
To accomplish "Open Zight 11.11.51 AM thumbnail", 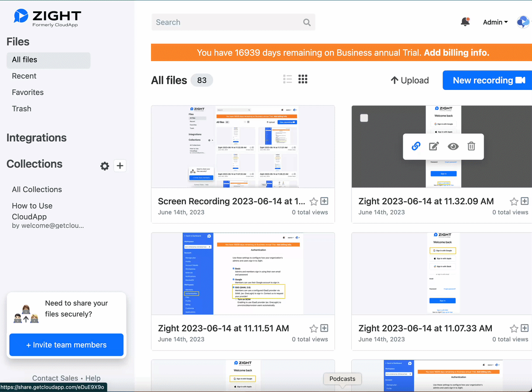I will click(x=243, y=274).
